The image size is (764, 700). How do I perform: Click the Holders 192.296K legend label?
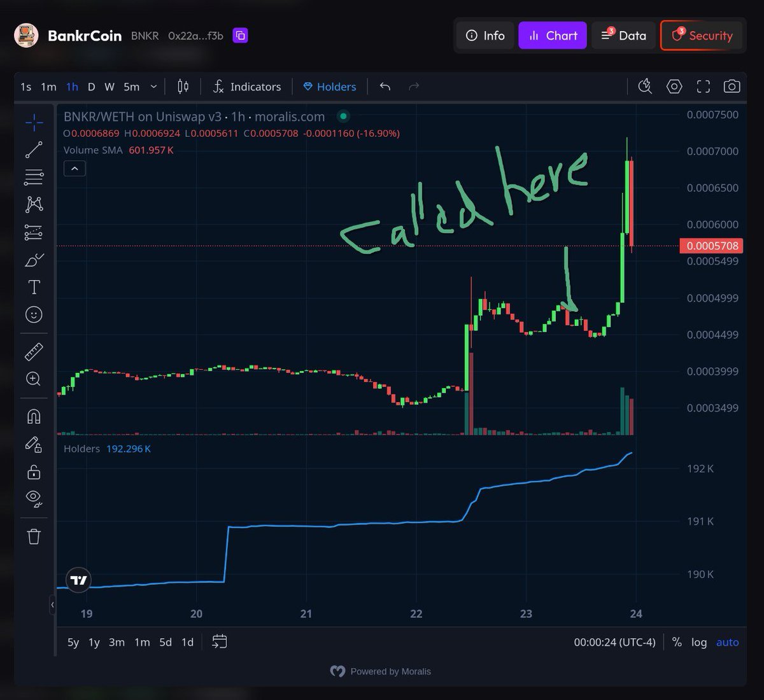pos(107,449)
